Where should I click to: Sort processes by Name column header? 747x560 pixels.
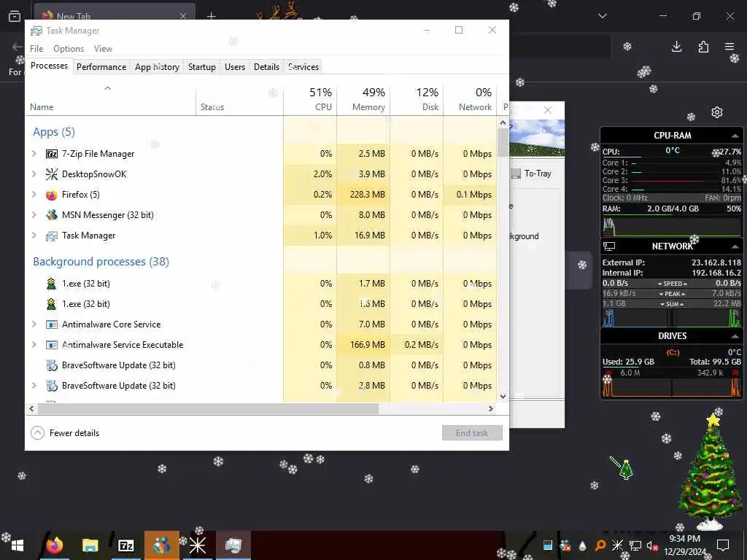[x=111, y=99]
